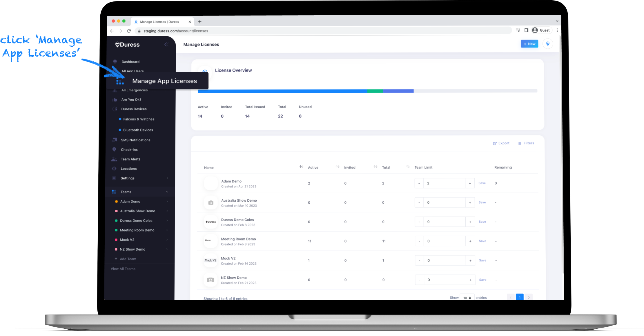644x336 pixels.
Task: Decrease Adam Demo team limit
Action: [x=419, y=183]
